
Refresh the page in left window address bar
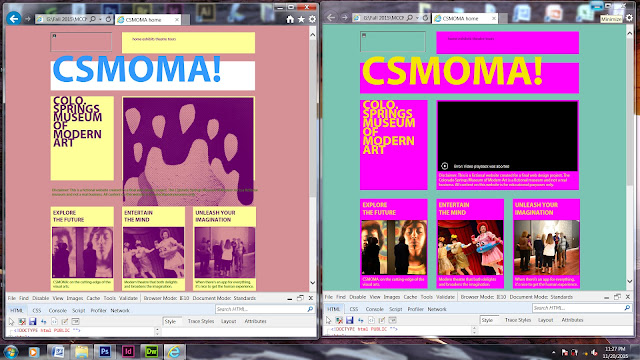108,19
